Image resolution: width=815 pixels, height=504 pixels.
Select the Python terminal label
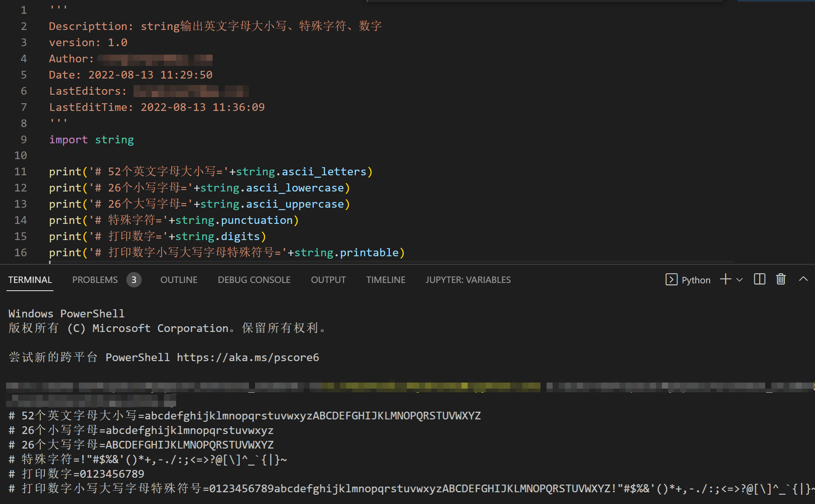click(x=696, y=280)
